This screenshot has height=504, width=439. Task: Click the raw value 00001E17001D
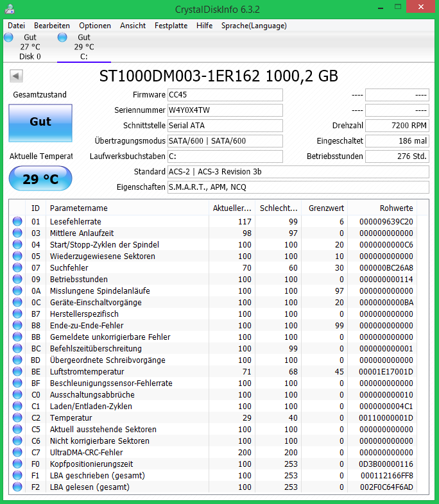point(386,371)
